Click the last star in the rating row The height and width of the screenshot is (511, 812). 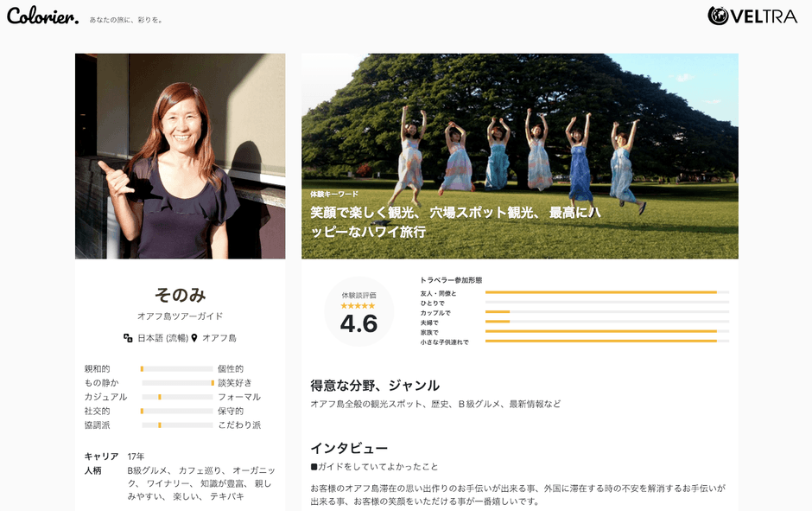click(x=371, y=305)
